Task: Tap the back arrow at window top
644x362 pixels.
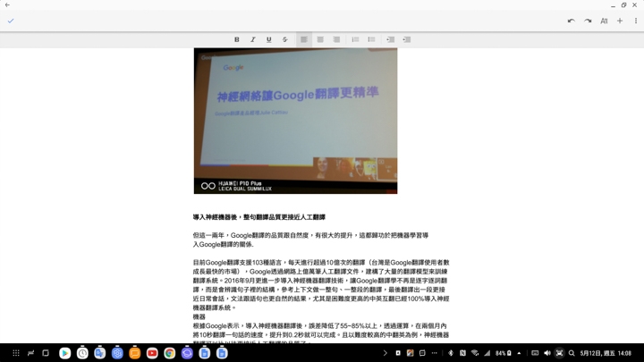Action: pos(7,5)
